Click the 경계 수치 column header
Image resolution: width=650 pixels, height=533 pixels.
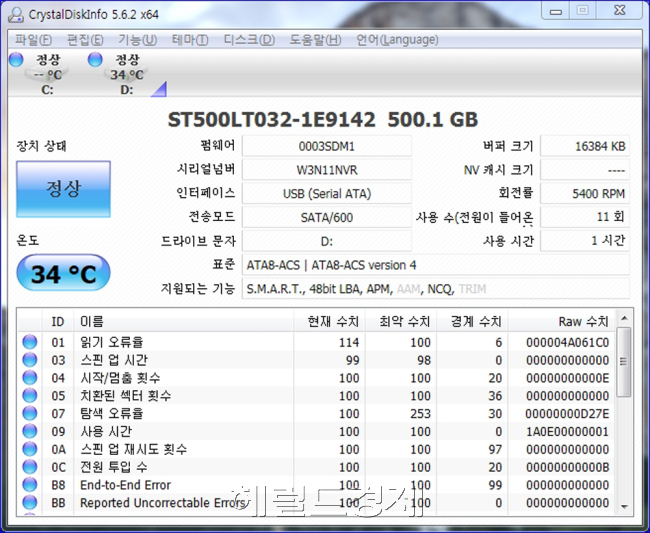(472, 321)
